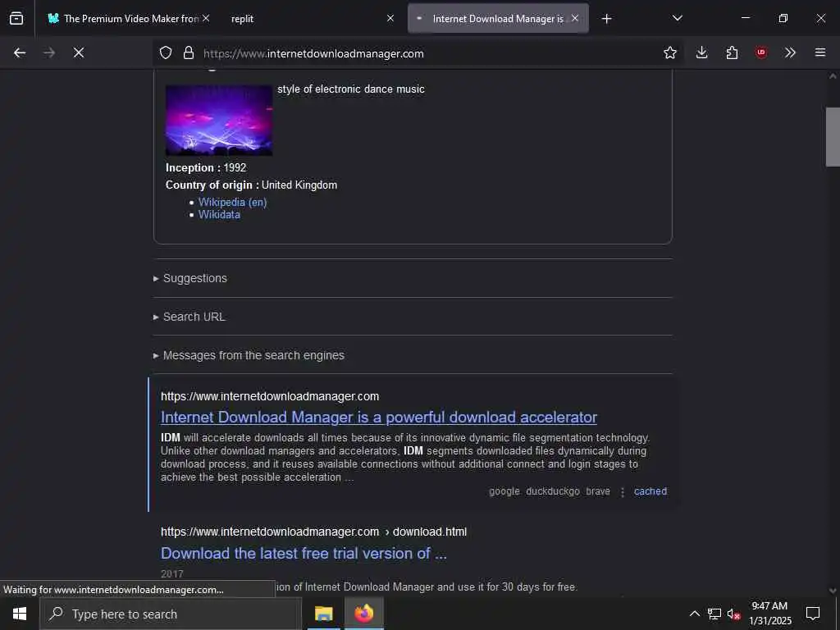Open the cached version link
840x630 pixels.
coord(651,491)
